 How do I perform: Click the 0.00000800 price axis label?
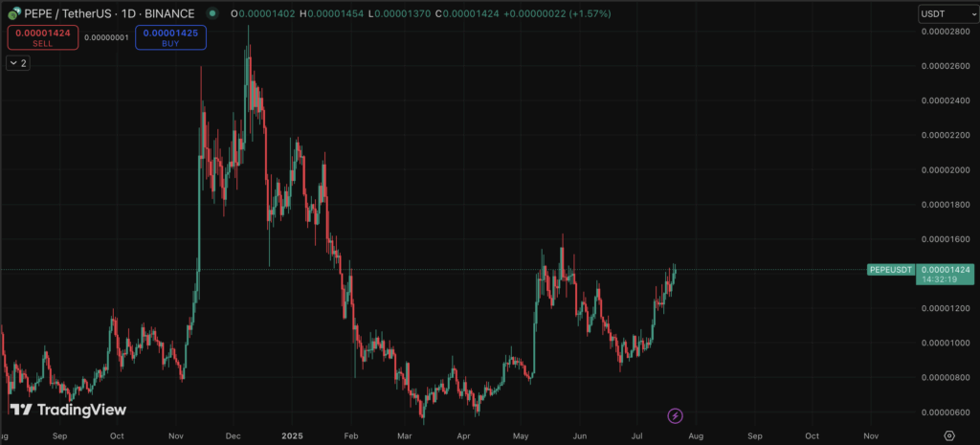tap(946, 377)
